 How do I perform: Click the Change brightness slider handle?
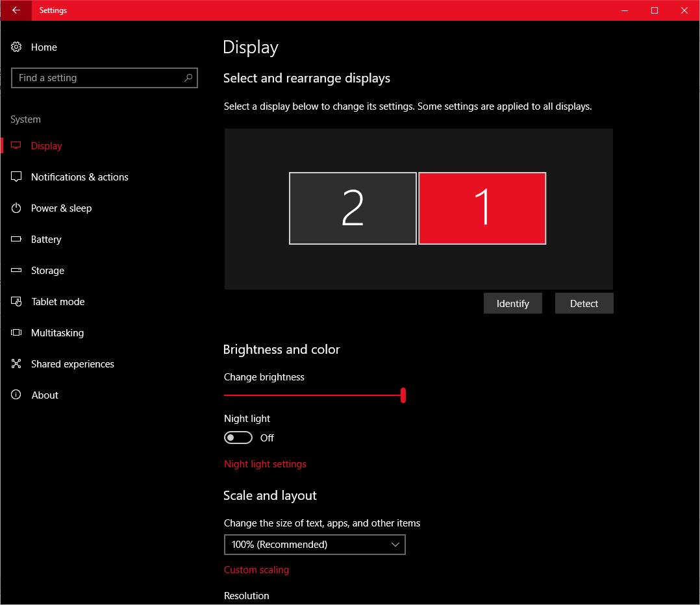point(403,395)
